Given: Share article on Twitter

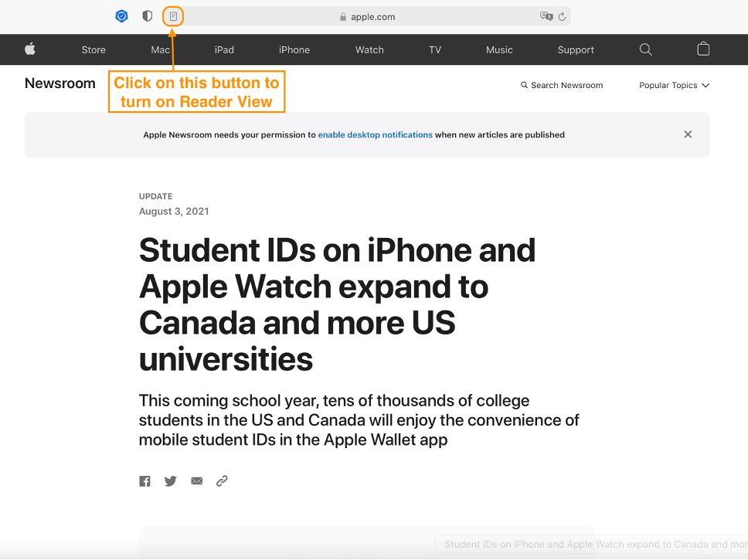Looking at the screenshot, I should pyautogui.click(x=171, y=481).
